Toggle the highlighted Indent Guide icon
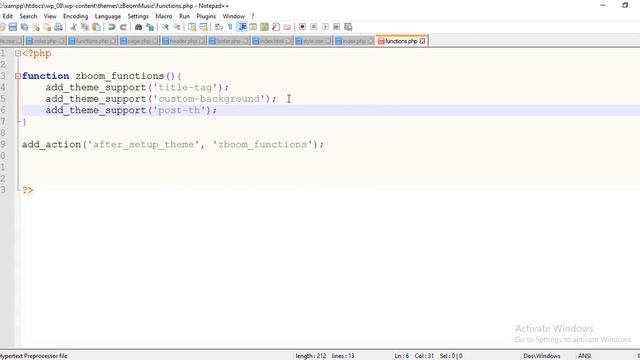 pos(242,27)
